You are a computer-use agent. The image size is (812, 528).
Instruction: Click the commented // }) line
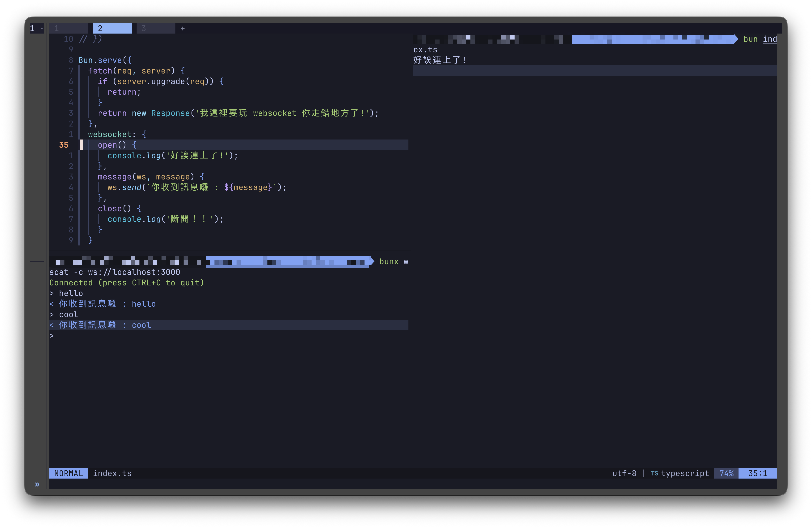coord(90,39)
